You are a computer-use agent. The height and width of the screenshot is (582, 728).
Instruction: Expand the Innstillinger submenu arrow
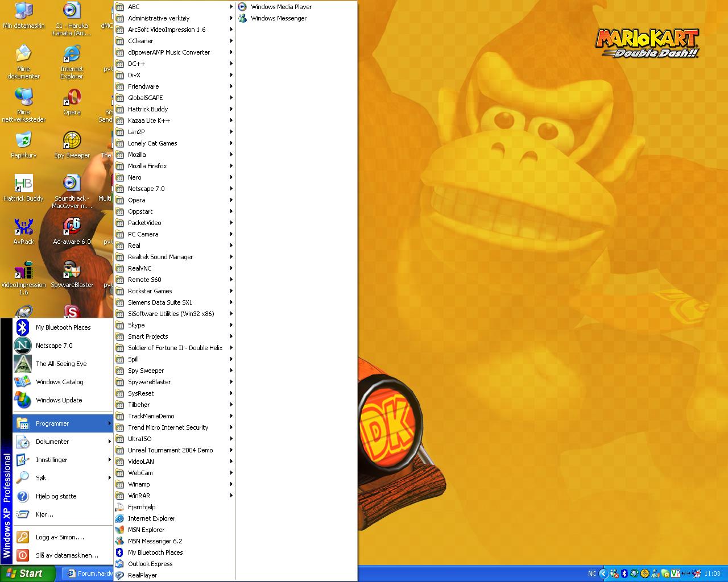(x=109, y=460)
